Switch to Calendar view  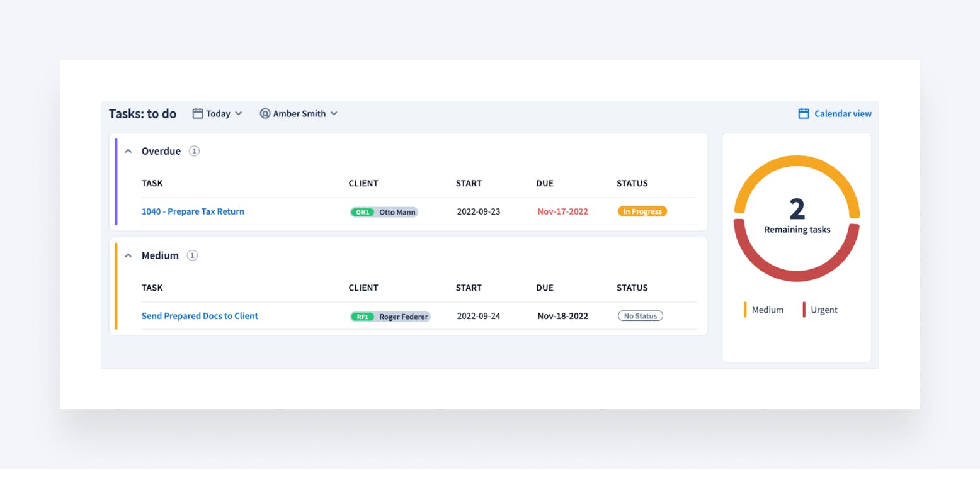click(x=842, y=114)
